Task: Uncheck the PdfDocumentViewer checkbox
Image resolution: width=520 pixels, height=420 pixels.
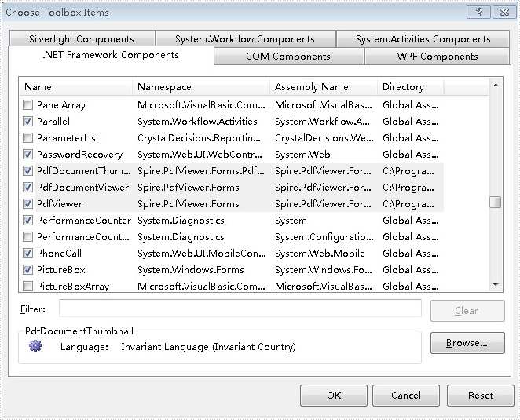Action: coord(27,188)
